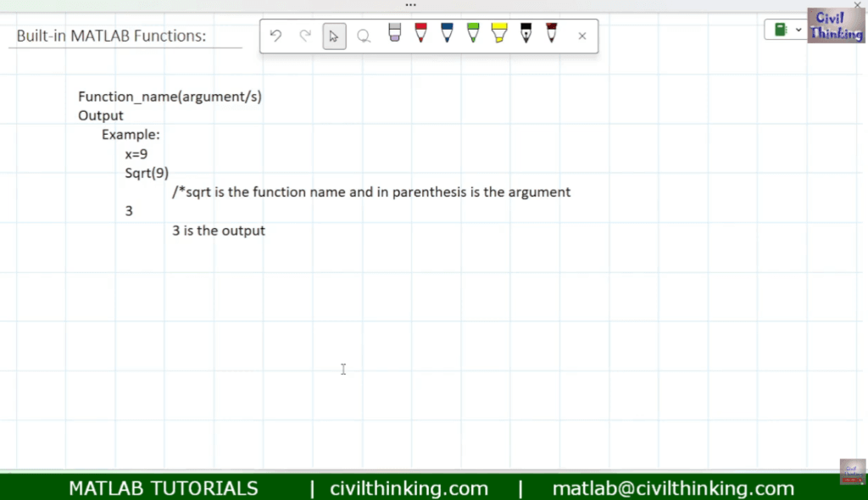Open the green notebook icon button
This screenshot has width=868, height=500.
[x=781, y=30]
